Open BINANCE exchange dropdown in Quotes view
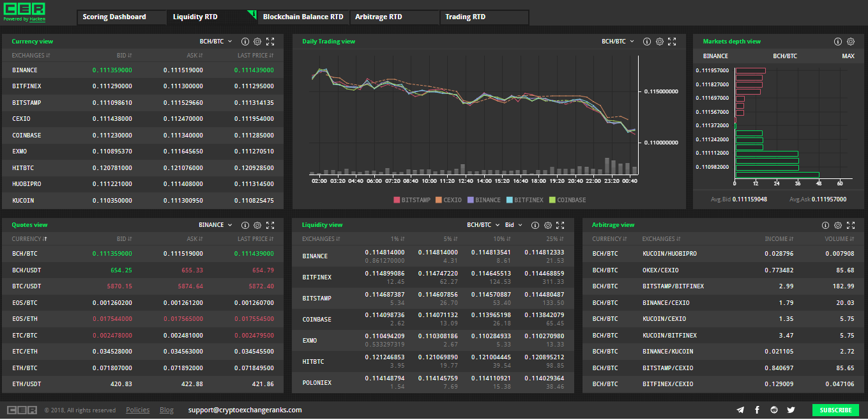 tap(216, 225)
